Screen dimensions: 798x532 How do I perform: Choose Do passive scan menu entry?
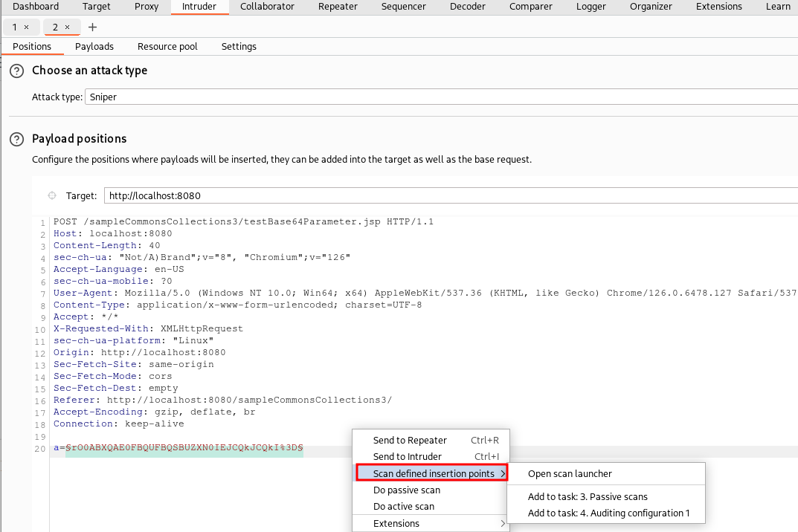407,490
